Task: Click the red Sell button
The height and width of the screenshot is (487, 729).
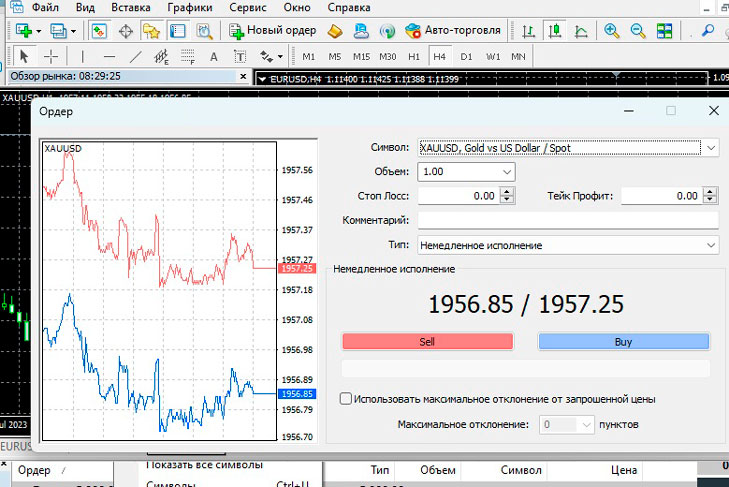Action: click(427, 341)
